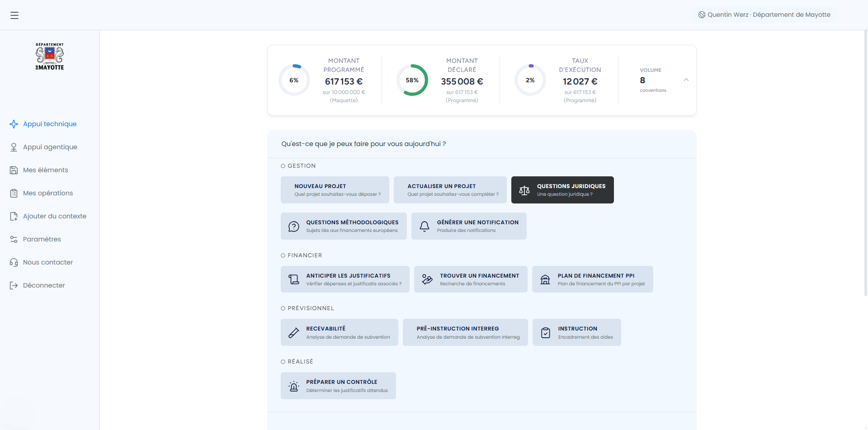Open the Quentin Werz account selector
The image size is (868, 430).
tap(764, 15)
